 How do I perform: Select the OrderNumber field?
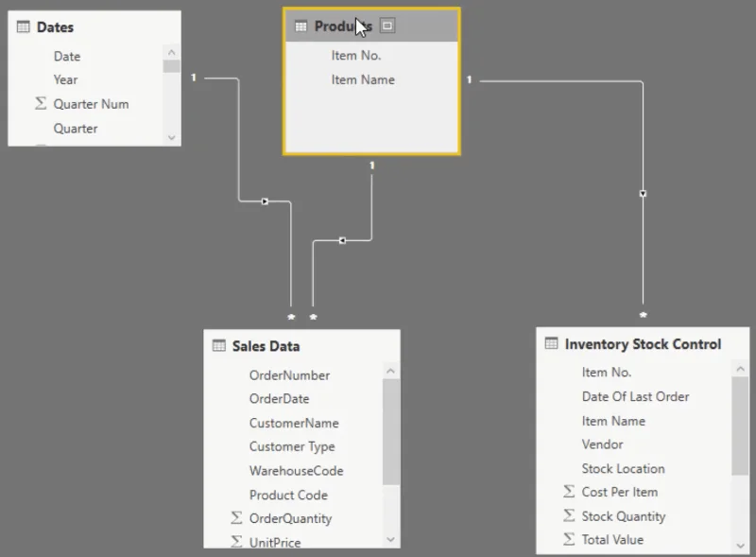click(290, 375)
